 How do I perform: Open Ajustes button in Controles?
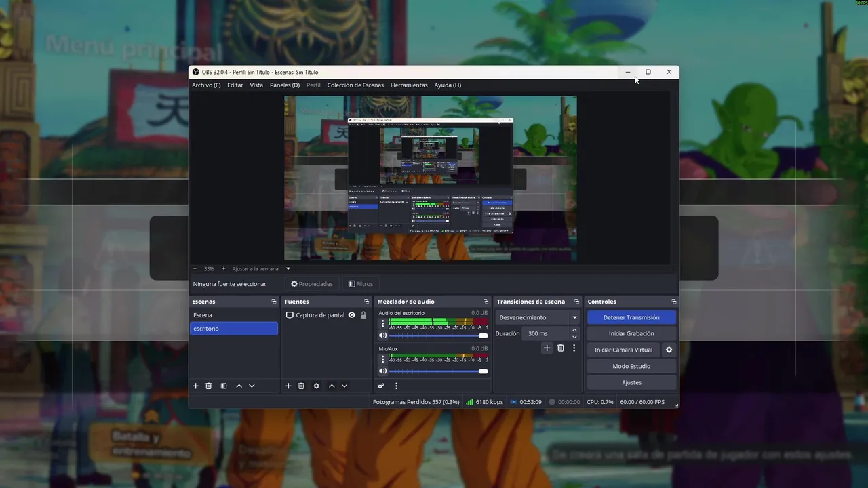631,382
